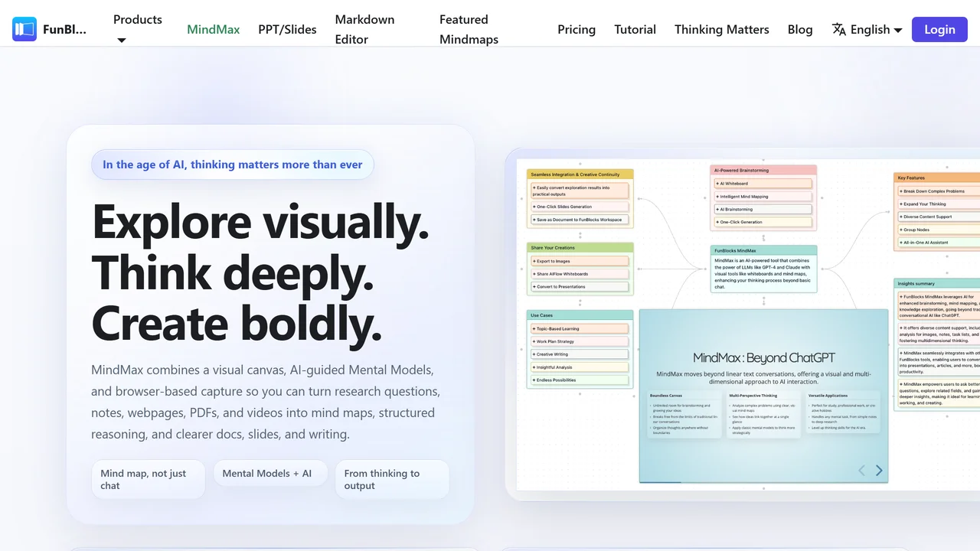Click the 'One-Click Generation' node

[x=763, y=223]
